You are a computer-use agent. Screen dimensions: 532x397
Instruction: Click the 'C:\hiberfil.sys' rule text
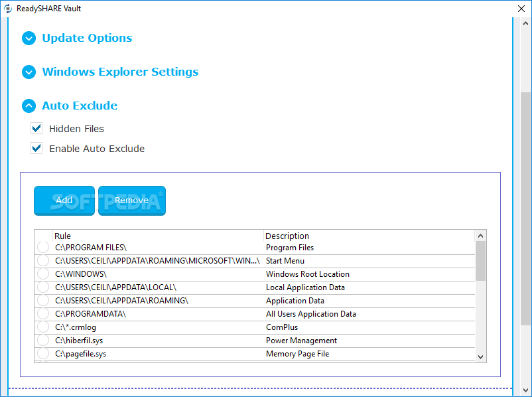point(79,341)
